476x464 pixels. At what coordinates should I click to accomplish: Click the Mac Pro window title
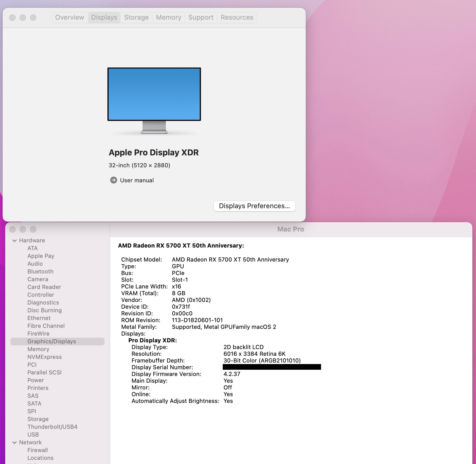291,229
